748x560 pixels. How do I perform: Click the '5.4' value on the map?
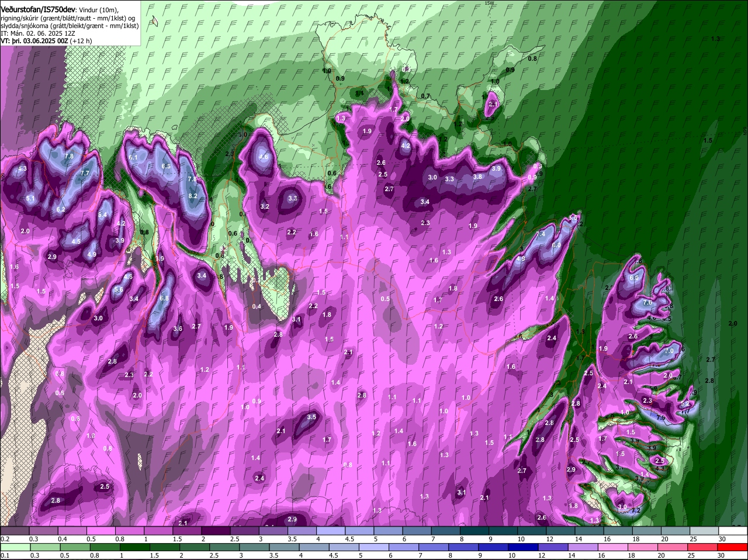tap(102, 215)
